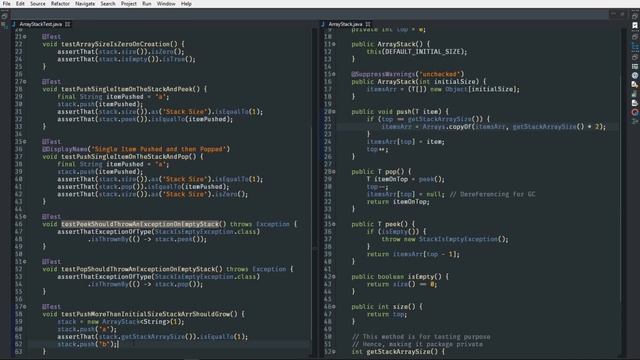Open the File menu
The image size is (640, 360).
click(x=7, y=4)
